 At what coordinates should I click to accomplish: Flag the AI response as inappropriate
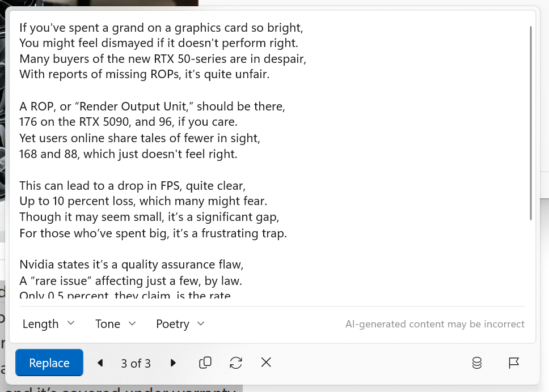514,363
